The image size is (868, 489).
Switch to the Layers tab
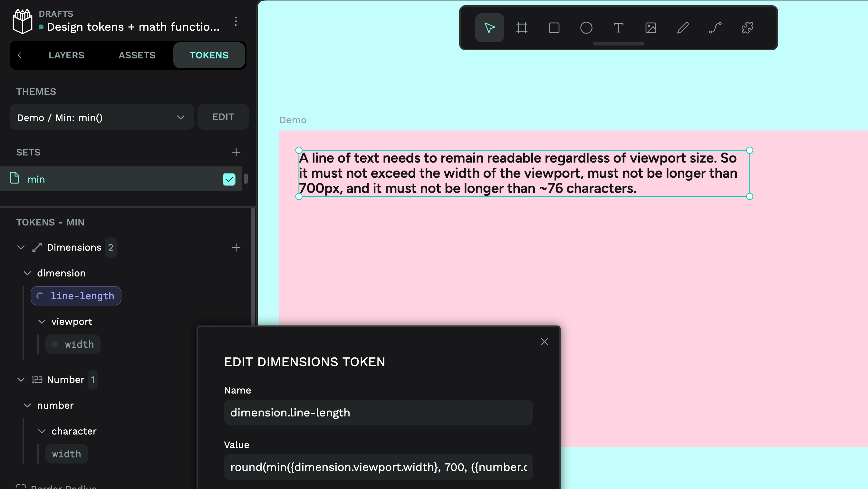66,55
